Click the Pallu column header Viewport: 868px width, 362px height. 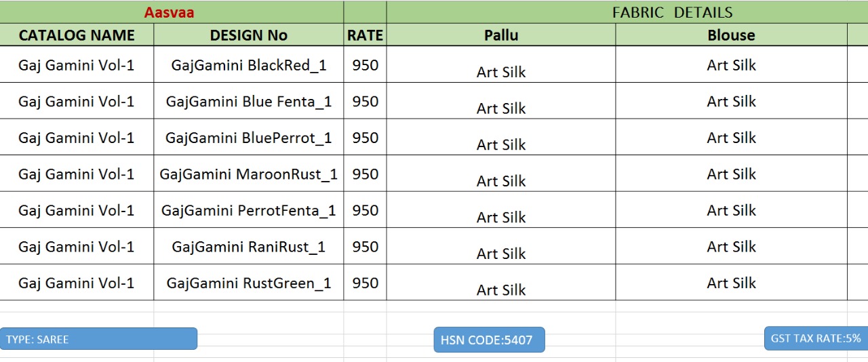pos(501,35)
